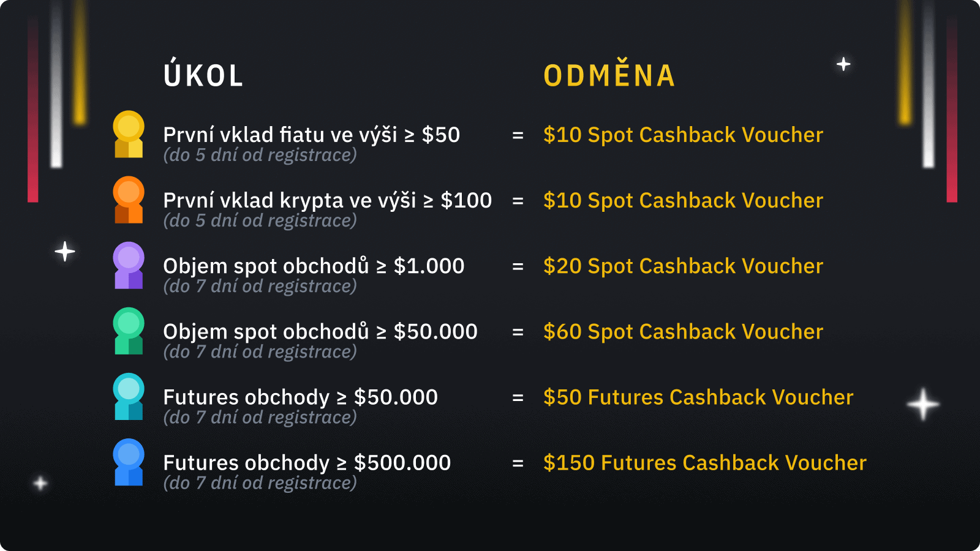Click the sparkle star beside ODMĚNA heading

pos(843,64)
